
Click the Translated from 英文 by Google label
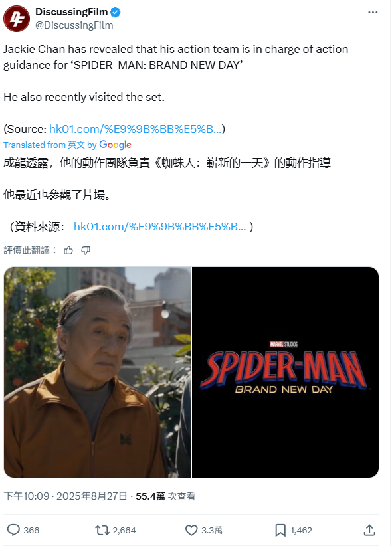click(67, 145)
